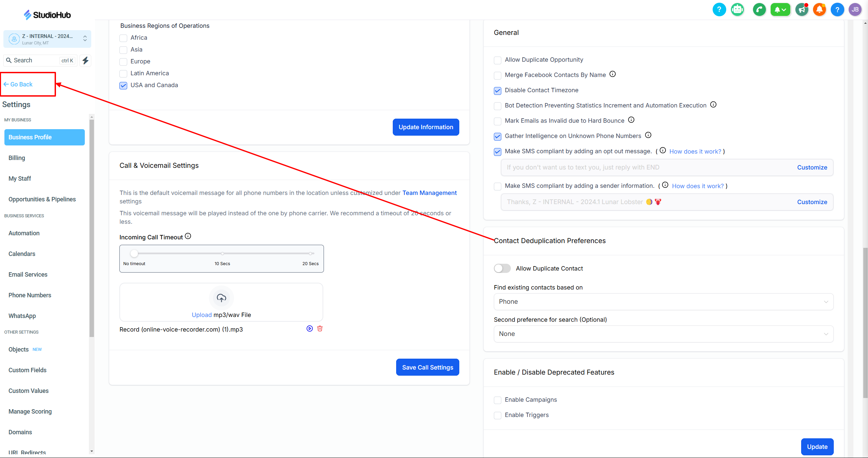Expand the Second preference None dropdown
868x458 pixels.
pos(663,334)
